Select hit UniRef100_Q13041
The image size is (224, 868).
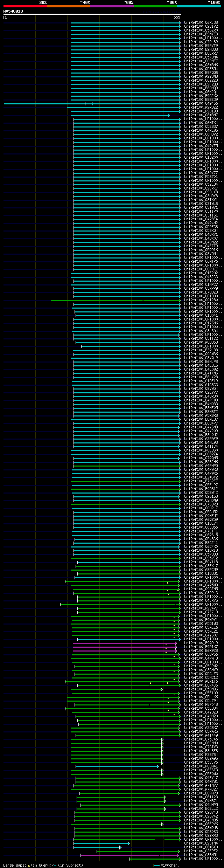tap(201, 315)
